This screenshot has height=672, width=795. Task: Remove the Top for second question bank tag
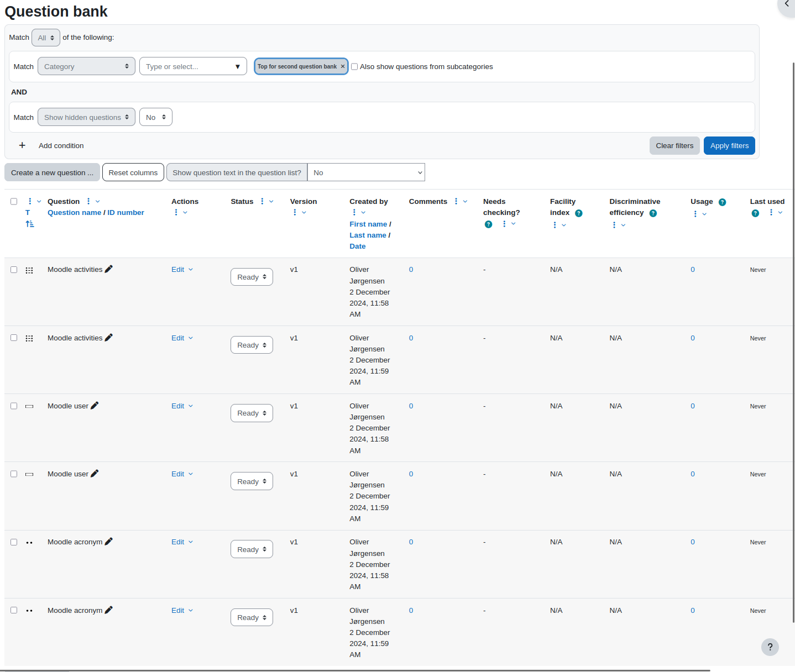coord(343,66)
